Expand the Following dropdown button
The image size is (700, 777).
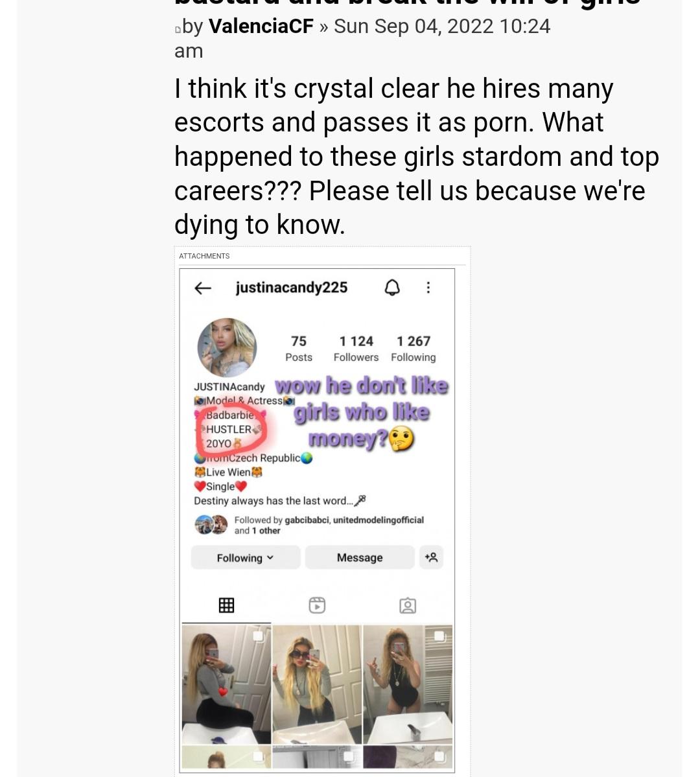point(246,558)
